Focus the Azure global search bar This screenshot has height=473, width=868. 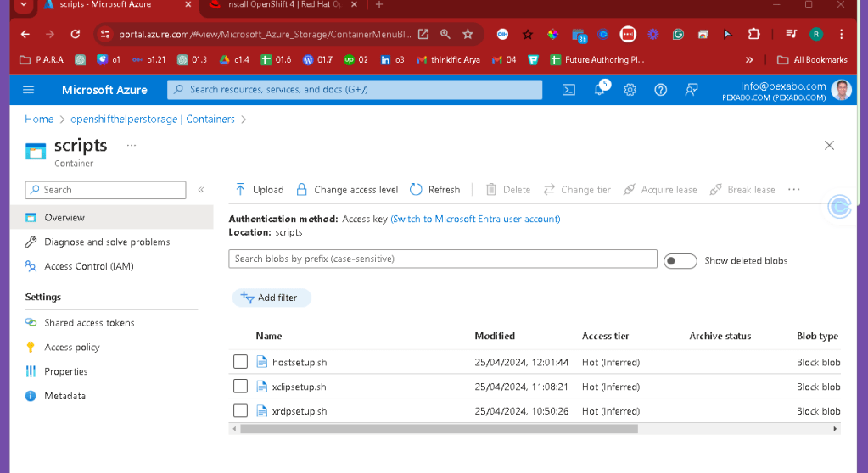pos(355,90)
